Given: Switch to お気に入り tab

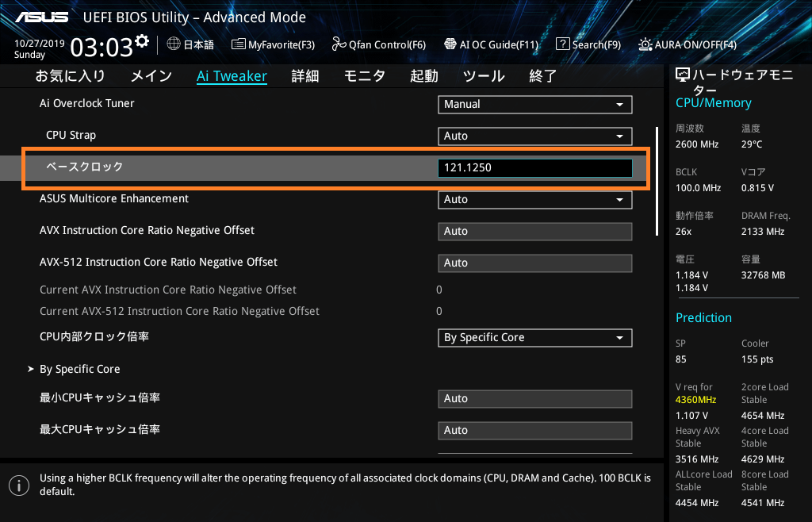Looking at the screenshot, I should point(70,76).
